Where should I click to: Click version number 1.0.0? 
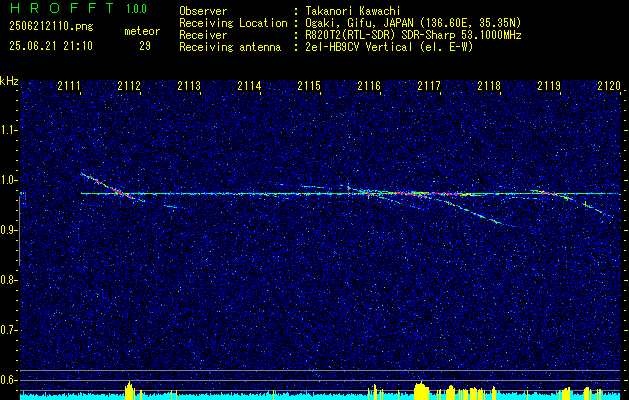coord(136,9)
